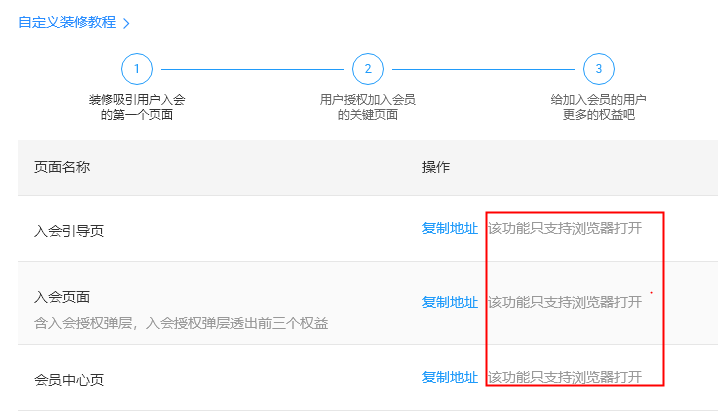This screenshot has height=416, width=723.
Task: Click the 页面名称 column header
Action: pos(62,167)
